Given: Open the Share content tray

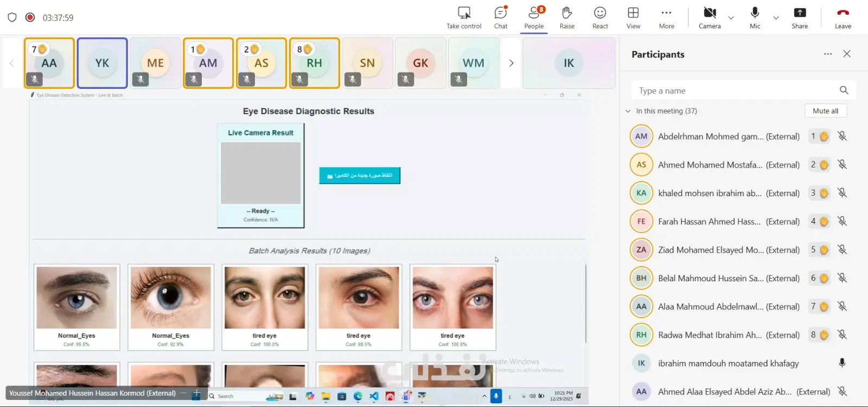Looking at the screenshot, I should pyautogui.click(x=800, y=18).
